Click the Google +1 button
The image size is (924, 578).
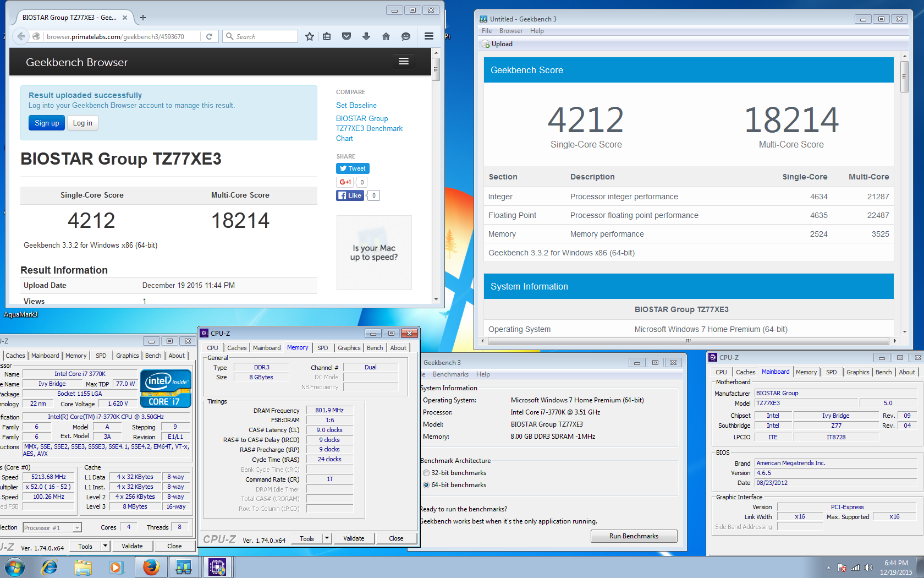(345, 182)
